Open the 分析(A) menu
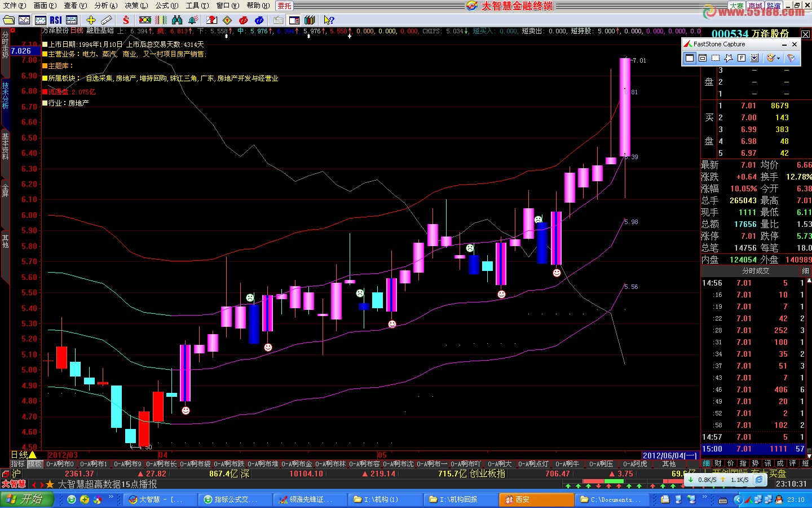The height and width of the screenshot is (508, 812). 106,6
